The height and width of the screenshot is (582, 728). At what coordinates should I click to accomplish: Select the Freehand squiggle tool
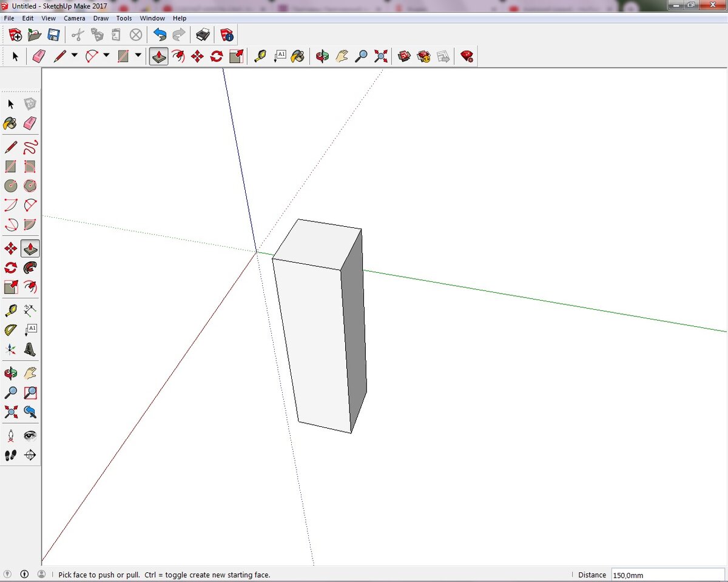30,147
